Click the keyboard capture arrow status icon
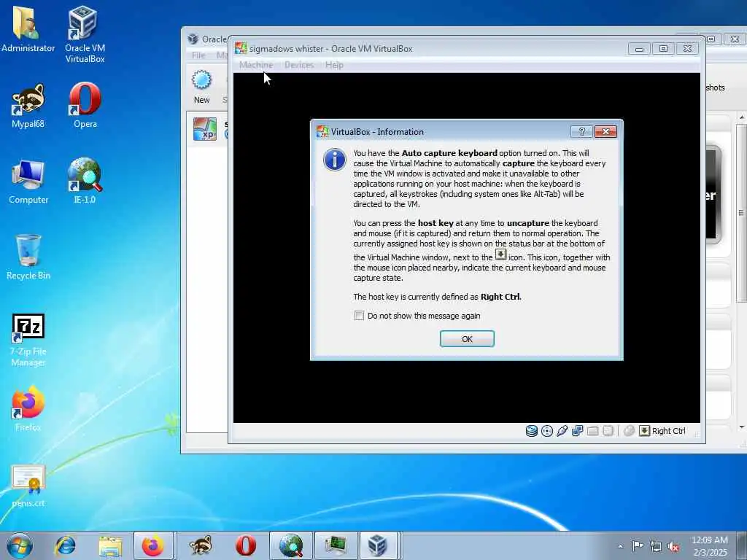The image size is (747, 560). (x=644, y=431)
